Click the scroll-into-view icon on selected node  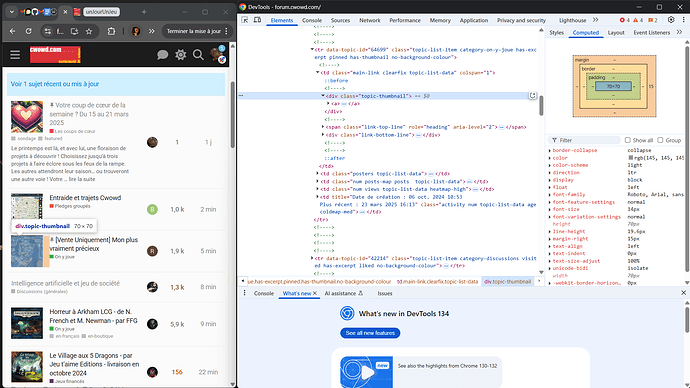532,95
